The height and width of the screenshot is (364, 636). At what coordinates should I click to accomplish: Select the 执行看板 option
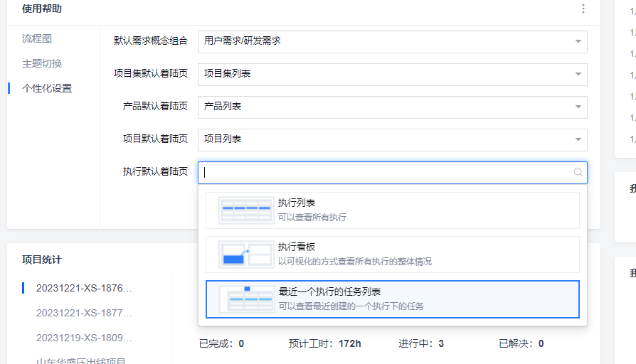[297, 247]
